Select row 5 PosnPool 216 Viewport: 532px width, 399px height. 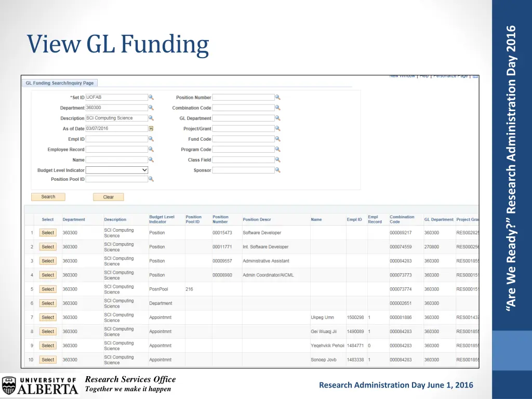pos(48,289)
